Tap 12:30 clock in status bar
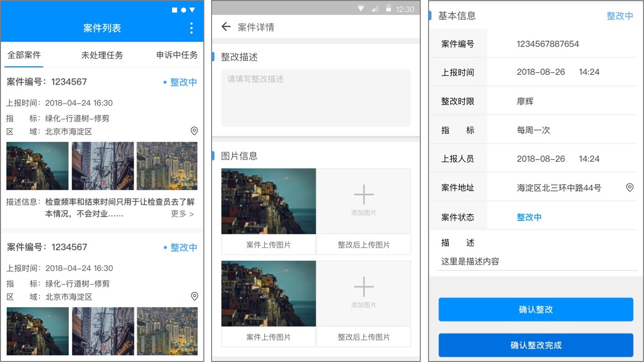This screenshot has height=362, width=644. (x=405, y=9)
